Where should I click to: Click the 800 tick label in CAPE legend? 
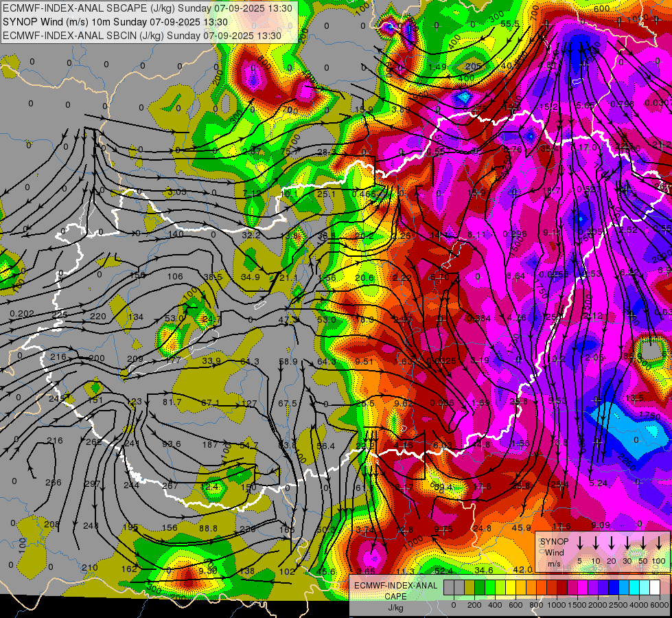[536, 605]
